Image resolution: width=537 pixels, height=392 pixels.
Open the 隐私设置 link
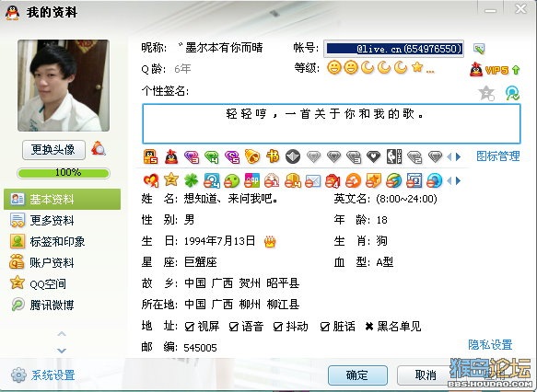tap(490, 344)
